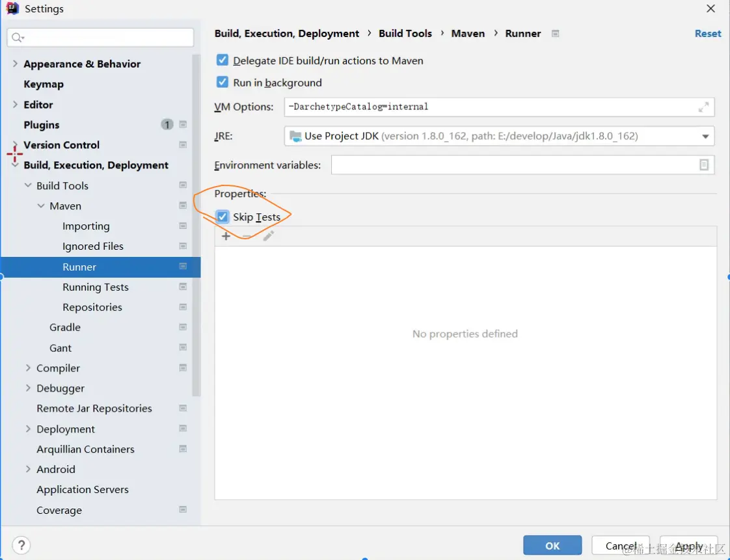Click the Cancel button
Image resolution: width=730 pixels, height=560 pixels.
pyautogui.click(x=621, y=545)
